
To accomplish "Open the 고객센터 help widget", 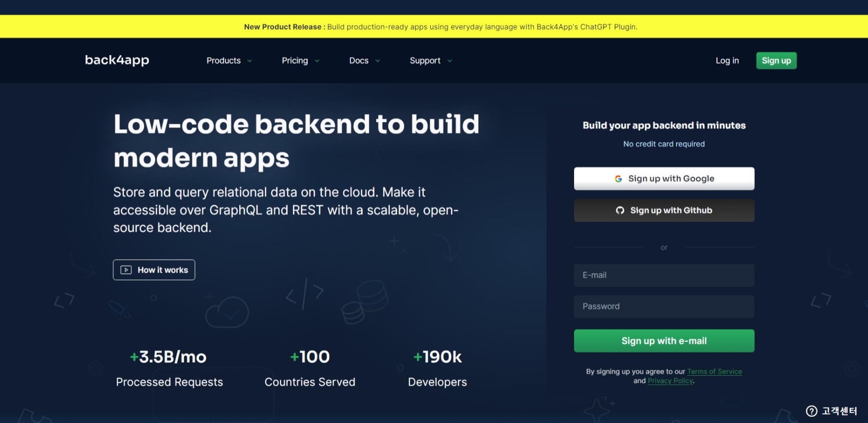I will click(832, 411).
